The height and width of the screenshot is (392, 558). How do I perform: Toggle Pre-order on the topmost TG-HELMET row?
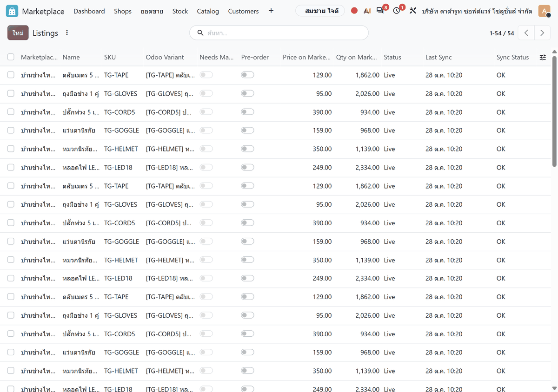tap(247, 149)
